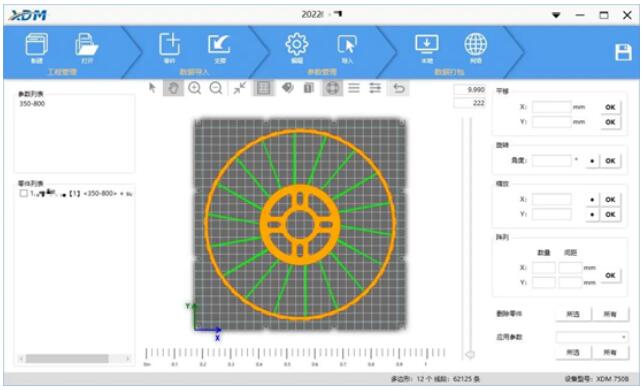This screenshot has height=390, width=644.
Task: Click OK for the array settings
Action: [610, 275]
